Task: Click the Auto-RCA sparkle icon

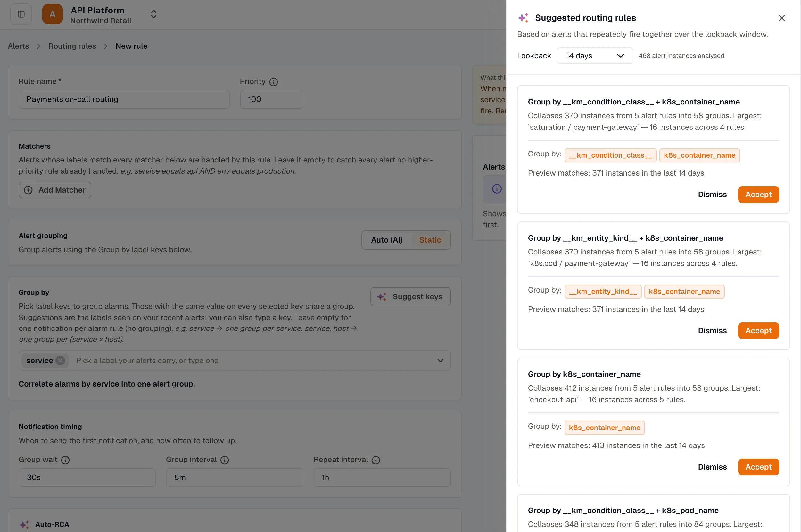Action: (24, 525)
